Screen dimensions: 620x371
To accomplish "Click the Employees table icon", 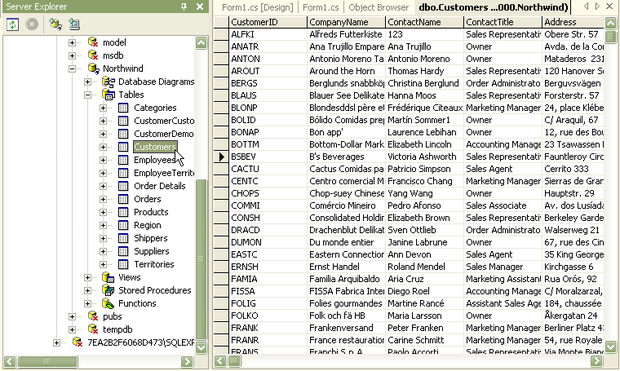I will click(123, 160).
